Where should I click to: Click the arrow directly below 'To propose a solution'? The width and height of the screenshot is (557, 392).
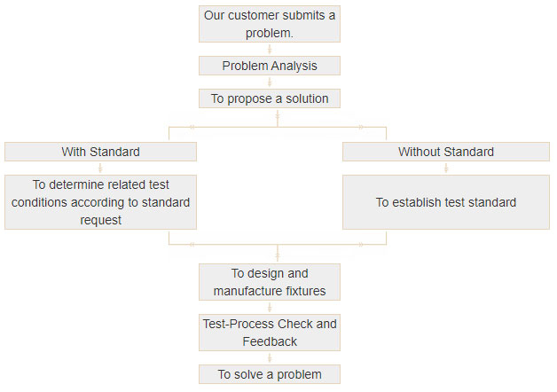pos(278,117)
